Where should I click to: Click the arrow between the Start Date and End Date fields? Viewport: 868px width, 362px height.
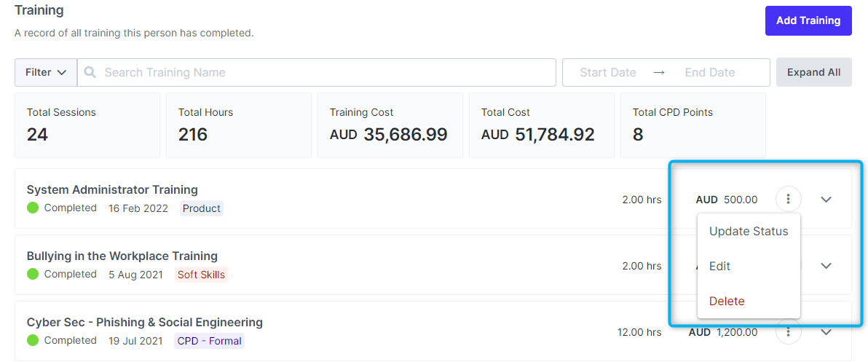(659, 73)
